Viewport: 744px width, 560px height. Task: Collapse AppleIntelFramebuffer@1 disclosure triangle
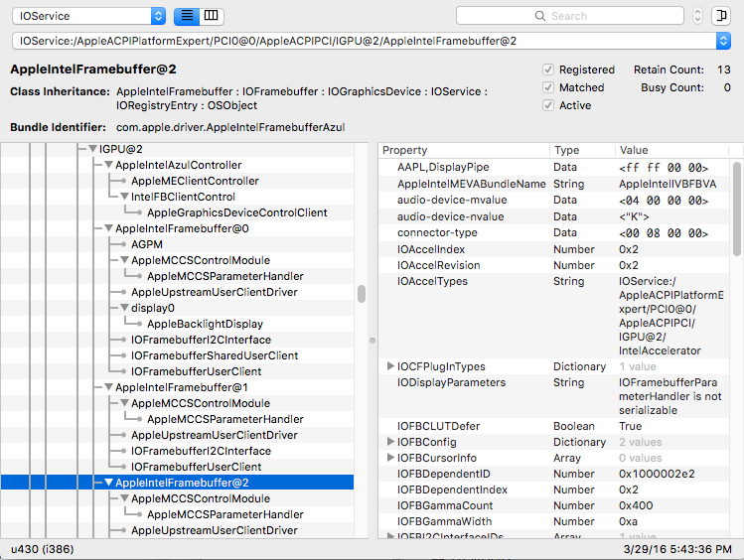point(108,387)
